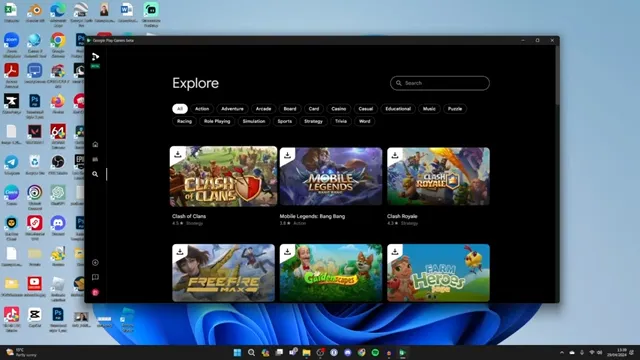Click the Excel file icon on the desktop
Screen dimensions: 640x360
click(11, 10)
